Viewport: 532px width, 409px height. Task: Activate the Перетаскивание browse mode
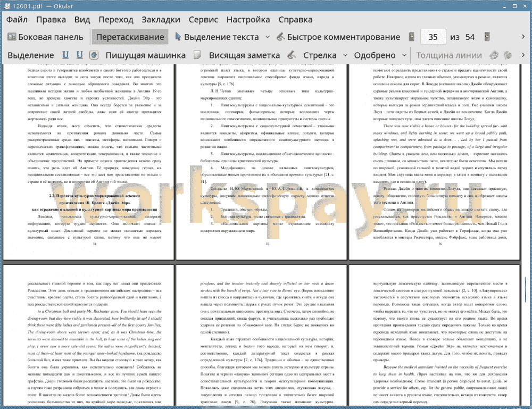pyautogui.click(x=130, y=37)
